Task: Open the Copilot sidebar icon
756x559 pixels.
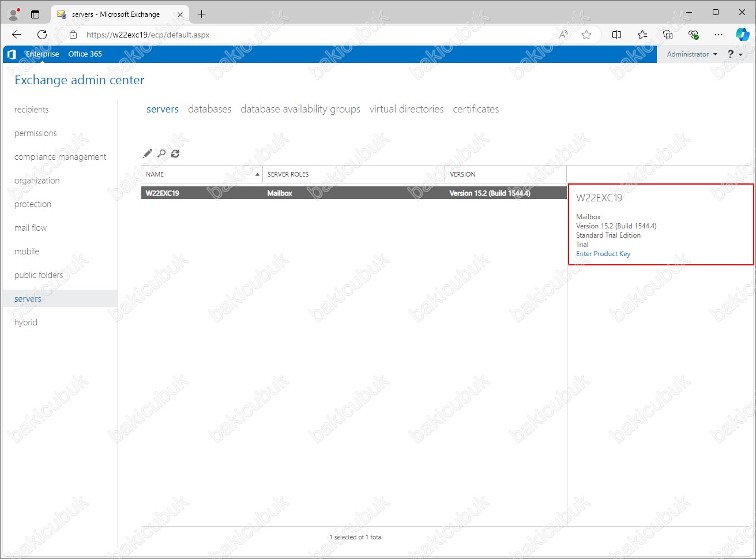Action: (742, 35)
